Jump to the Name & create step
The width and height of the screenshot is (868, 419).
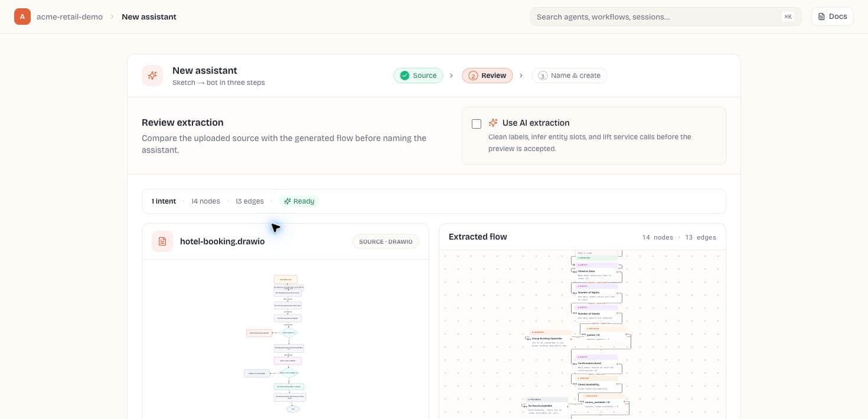[x=569, y=76]
